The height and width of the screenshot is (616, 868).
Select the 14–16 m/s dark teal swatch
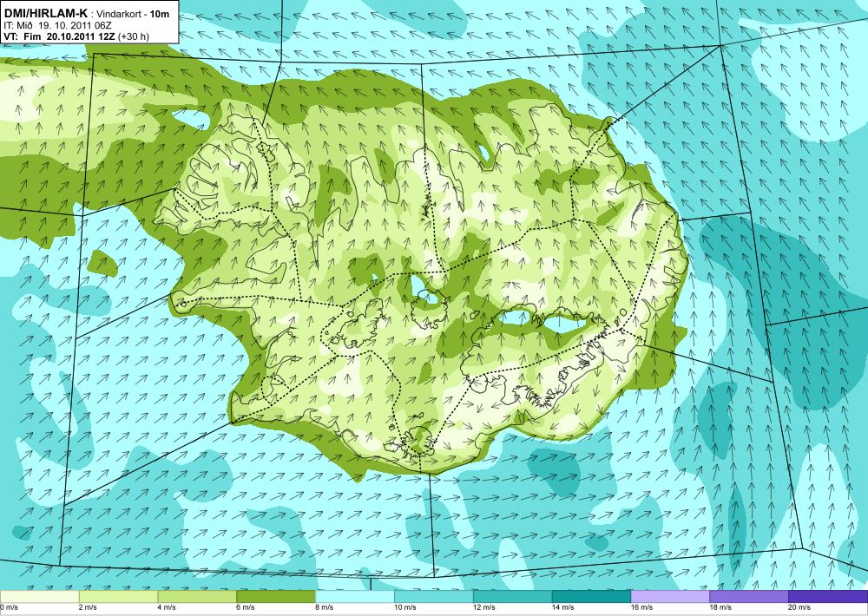coord(591,597)
